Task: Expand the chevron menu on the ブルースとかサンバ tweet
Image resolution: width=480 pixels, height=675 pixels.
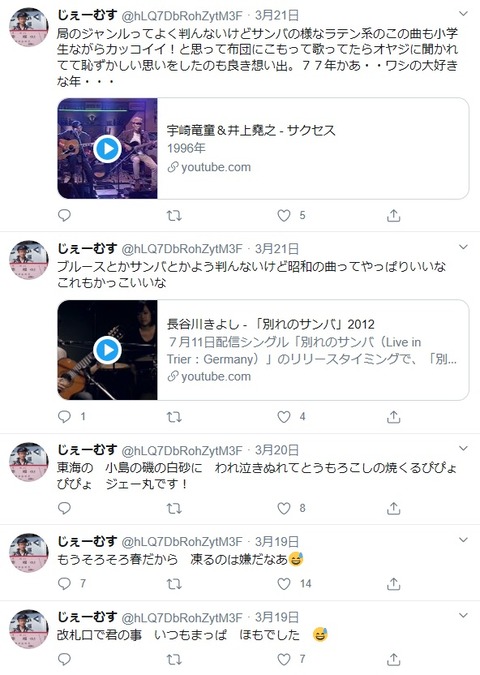Action: click(463, 247)
